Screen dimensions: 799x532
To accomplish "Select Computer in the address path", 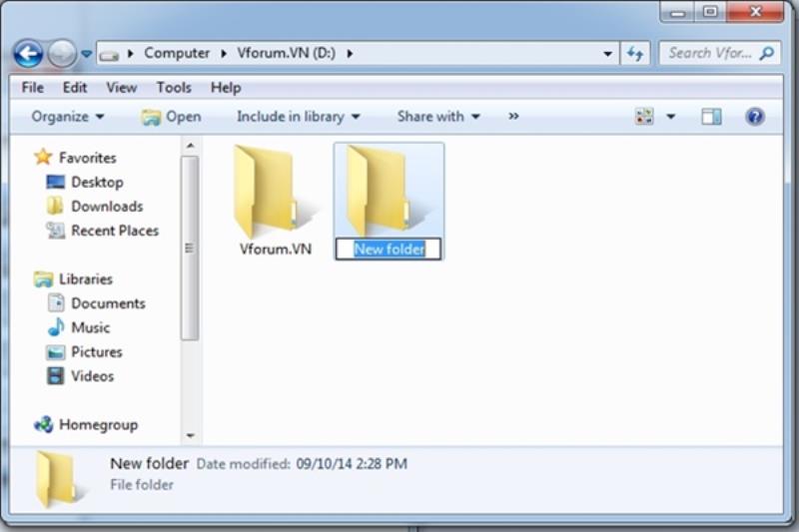I will coord(177,53).
